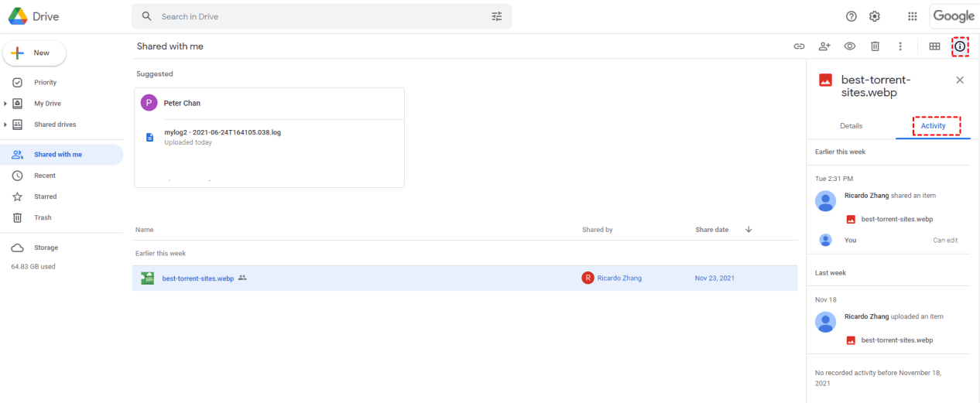980x403 pixels.
Task: Expand the My Drive tree
Action: click(5, 104)
